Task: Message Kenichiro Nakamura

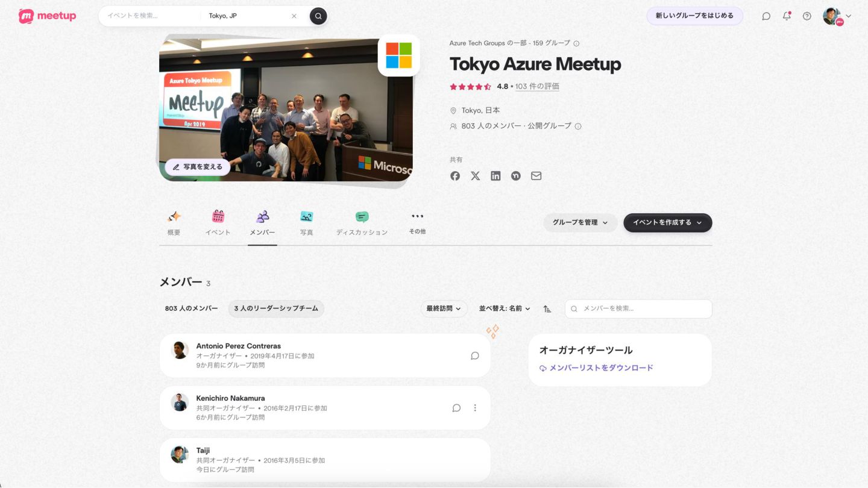Action: coord(456,408)
